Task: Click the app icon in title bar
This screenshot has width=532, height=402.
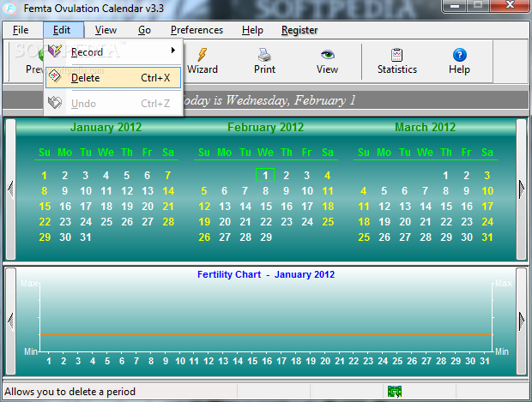Action: pos(9,8)
